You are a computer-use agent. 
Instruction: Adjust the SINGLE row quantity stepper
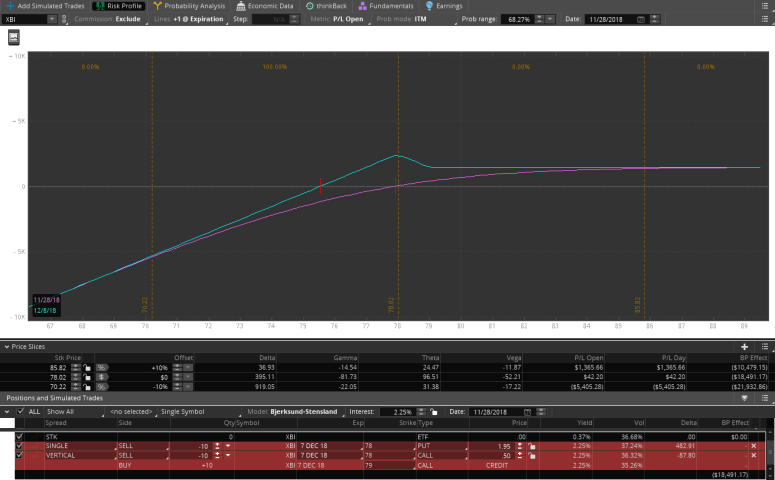[x=217, y=446]
